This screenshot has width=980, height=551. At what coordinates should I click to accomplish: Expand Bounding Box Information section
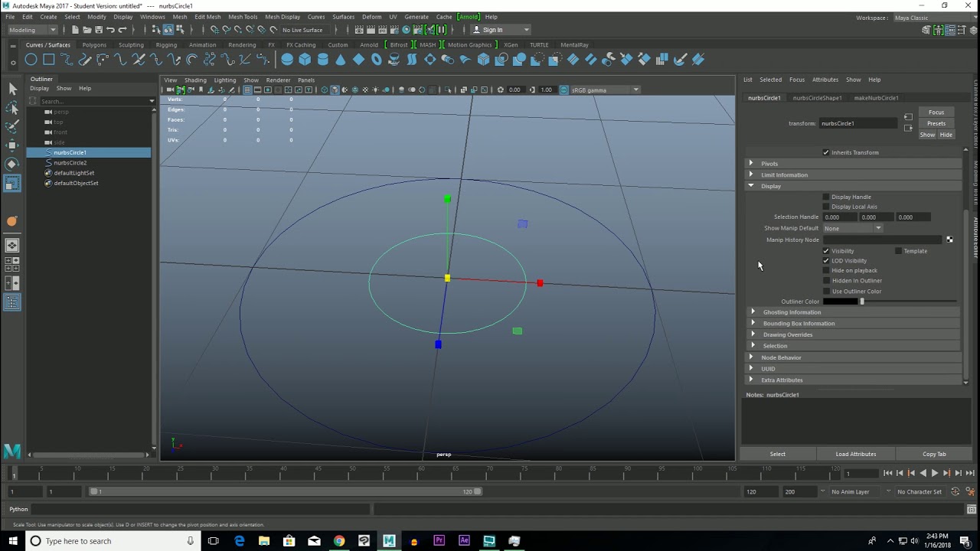point(853,323)
